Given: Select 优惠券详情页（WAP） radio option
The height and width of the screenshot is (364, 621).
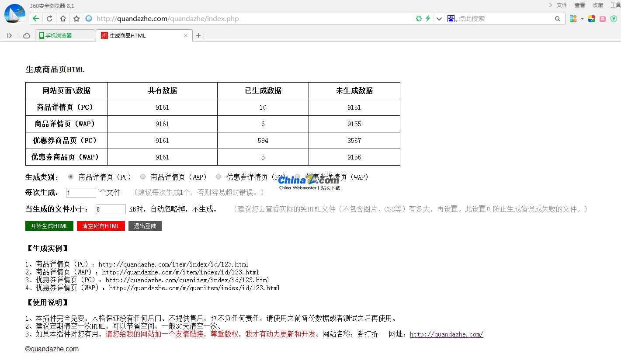Looking at the screenshot, I should (x=298, y=177).
